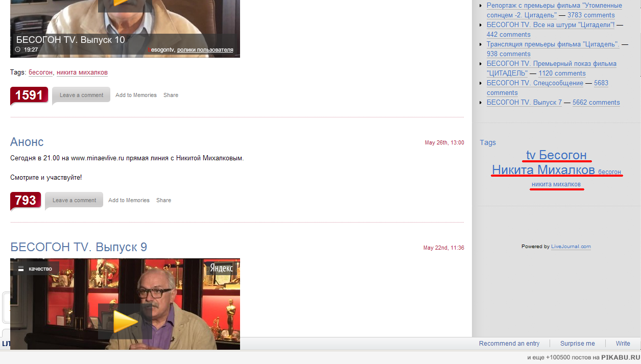This screenshot has height=364, width=641.
Task: Open the besogontv channel link in video overlay
Action: point(161,50)
